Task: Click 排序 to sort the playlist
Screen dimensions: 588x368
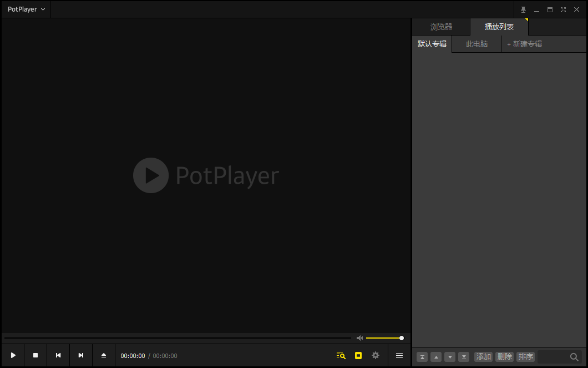Action: (x=525, y=356)
